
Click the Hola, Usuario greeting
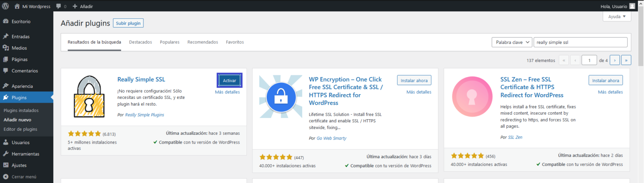613,6
